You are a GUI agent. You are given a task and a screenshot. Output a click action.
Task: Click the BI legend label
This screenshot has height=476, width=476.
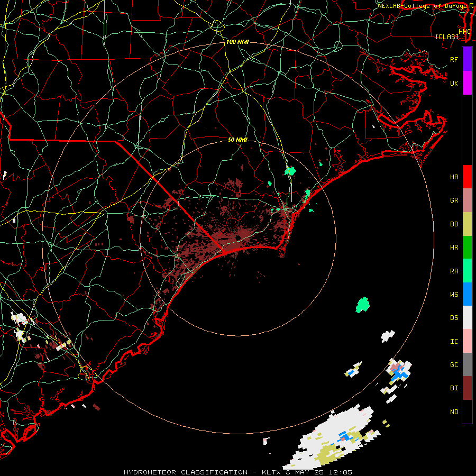point(454,388)
